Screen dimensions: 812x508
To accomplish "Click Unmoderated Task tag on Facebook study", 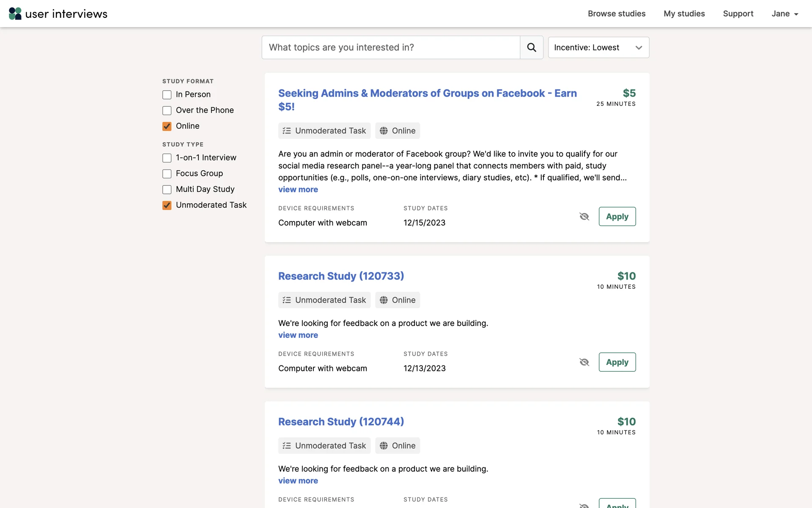I will click(324, 131).
